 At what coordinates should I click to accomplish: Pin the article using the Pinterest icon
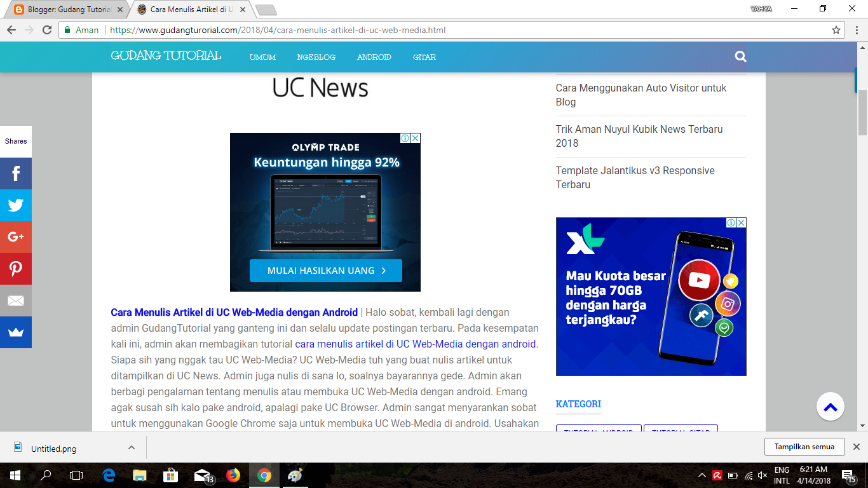(x=16, y=268)
